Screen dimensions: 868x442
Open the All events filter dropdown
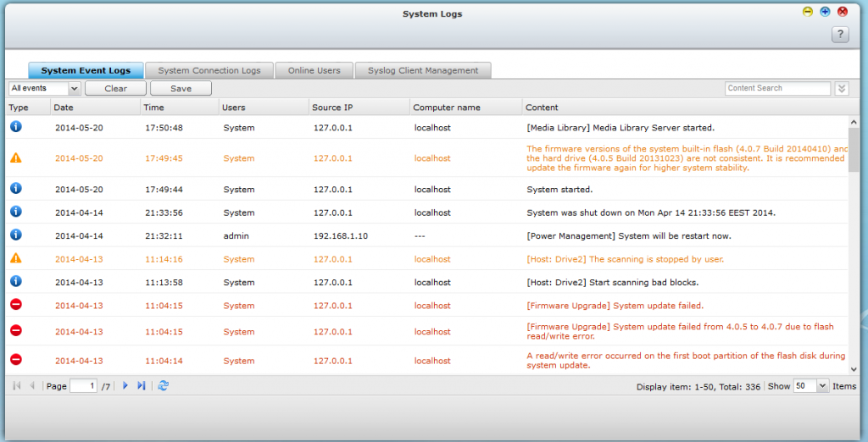(44, 88)
